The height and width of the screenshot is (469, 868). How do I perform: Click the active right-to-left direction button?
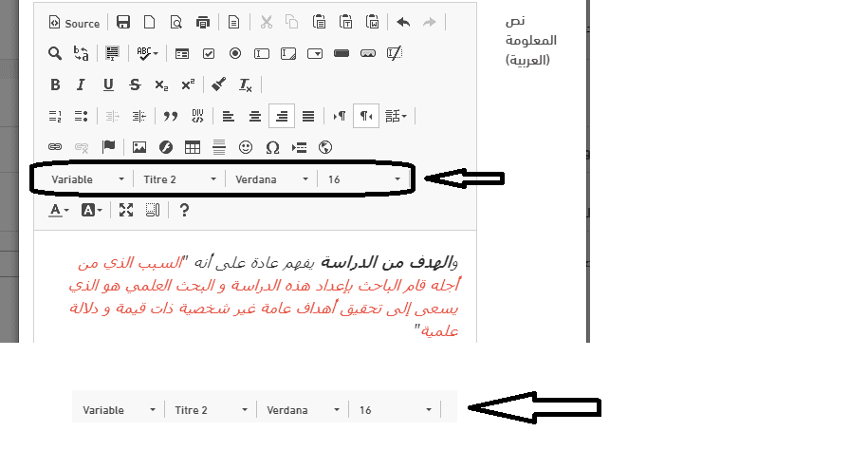pyautogui.click(x=366, y=116)
